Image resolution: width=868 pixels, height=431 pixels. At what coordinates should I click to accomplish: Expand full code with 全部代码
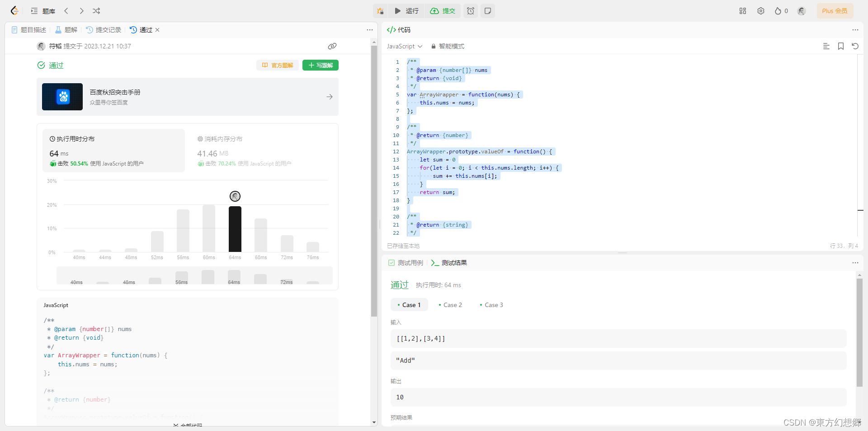tap(188, 426)
